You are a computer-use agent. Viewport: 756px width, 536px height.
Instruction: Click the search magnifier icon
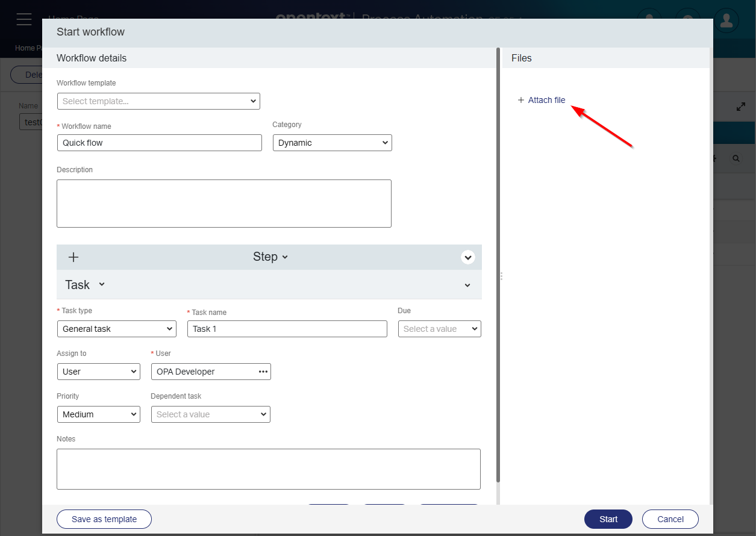[736, 158]
